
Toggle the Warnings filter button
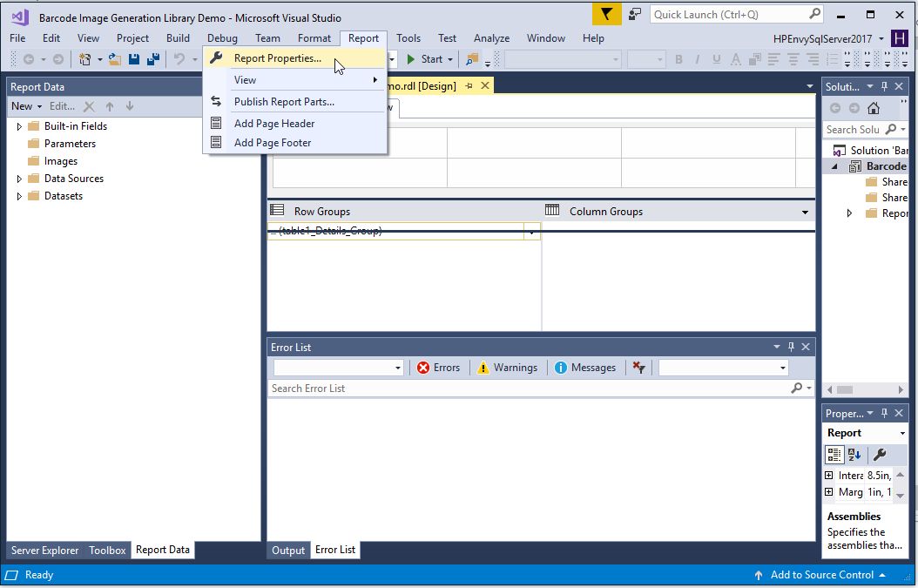pyautogui.click(x=507, y=368)
